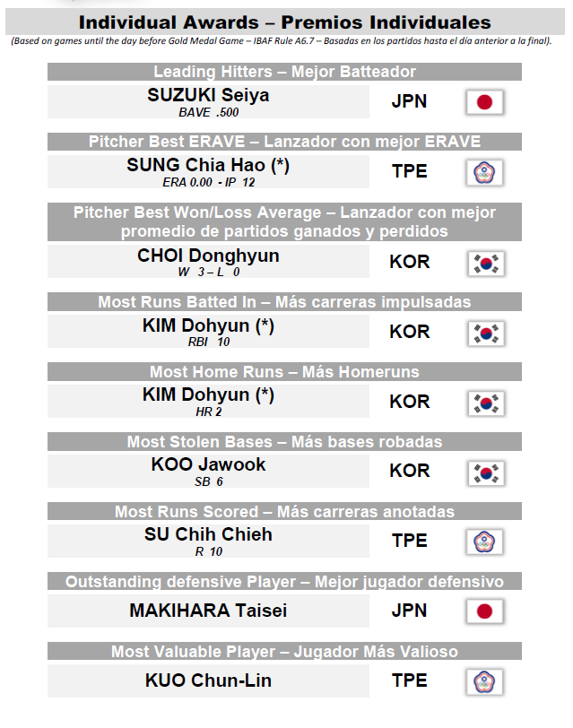Click the KOR code beside KOO Jawook
The width and height of the screenshot is (573, 728).
click(x=410, y=471)
